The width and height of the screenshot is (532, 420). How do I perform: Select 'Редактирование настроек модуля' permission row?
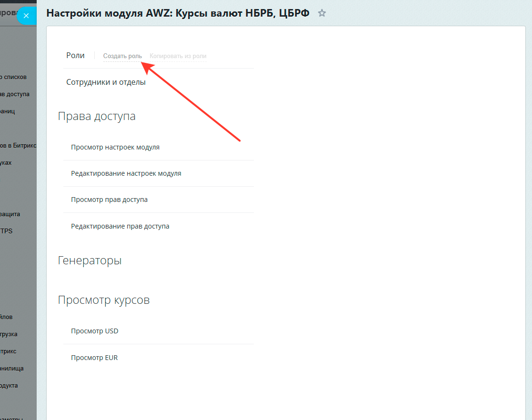[126, 173]
